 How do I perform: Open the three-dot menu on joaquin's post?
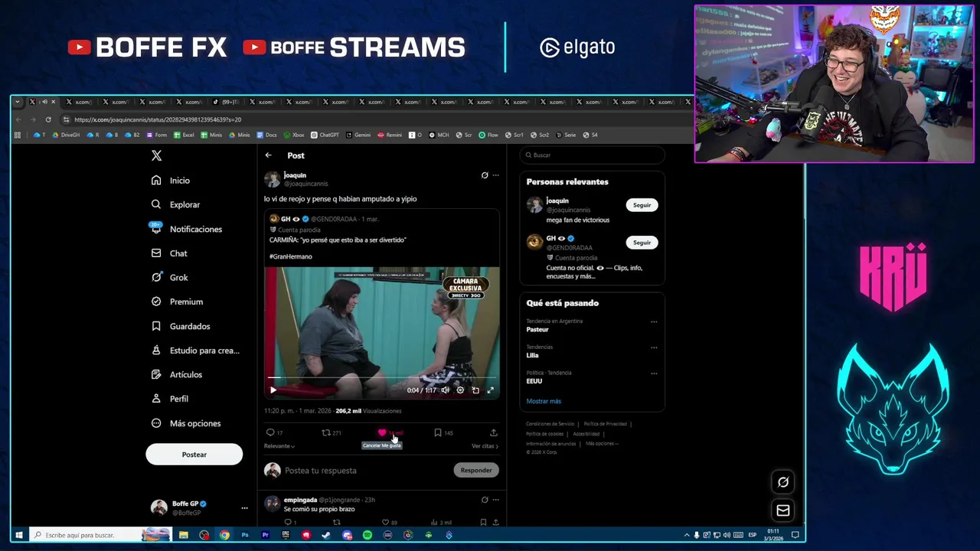point(495,175)
